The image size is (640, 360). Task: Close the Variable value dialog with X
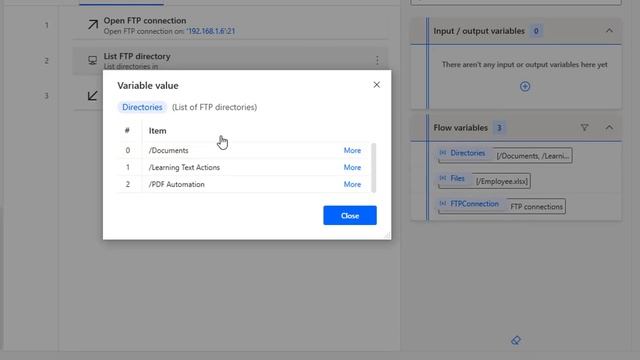(376, 84)
